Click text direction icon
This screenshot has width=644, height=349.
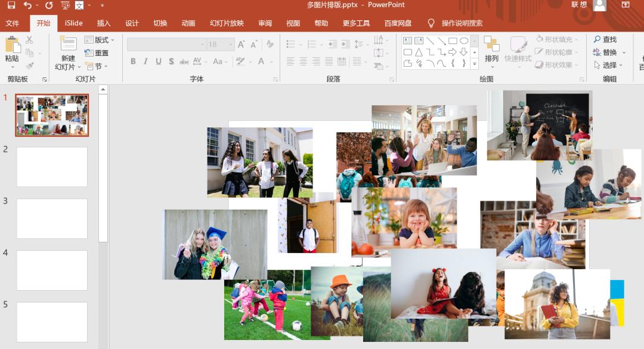coord(379,40)
